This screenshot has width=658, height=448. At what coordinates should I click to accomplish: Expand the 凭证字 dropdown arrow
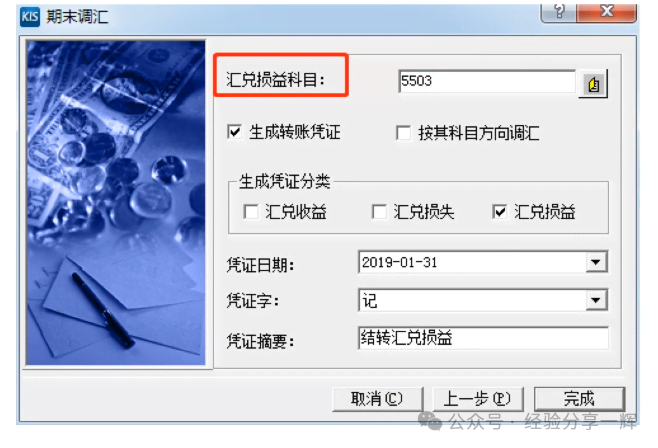click(596, 300)
